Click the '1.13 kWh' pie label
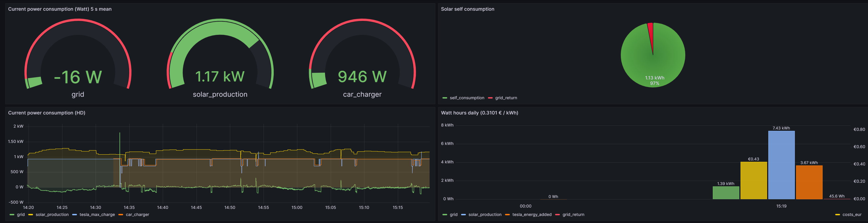 [654, 78]
